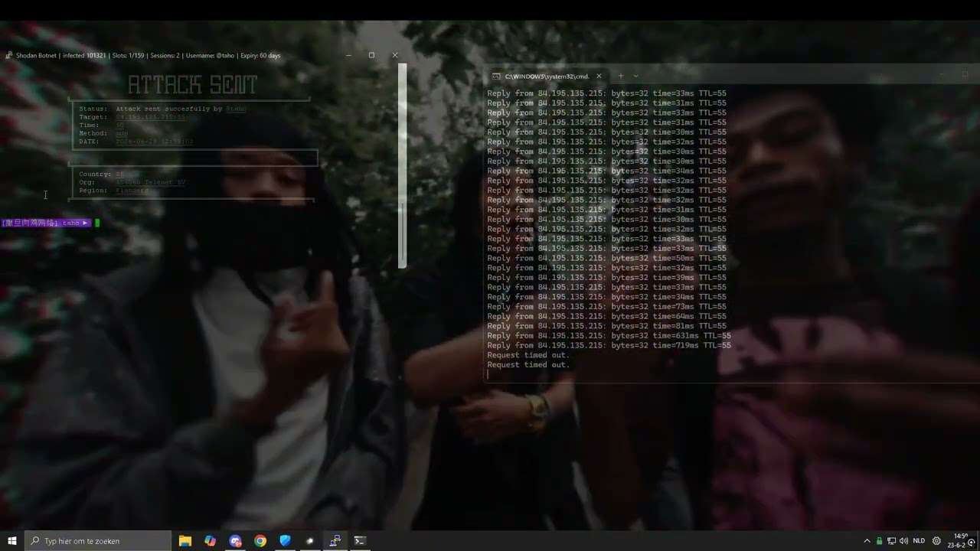Viewport: 980px width, 551px height.
Task: Change the NLD input language
Action: pyautogui.click(x=919, y=541)
